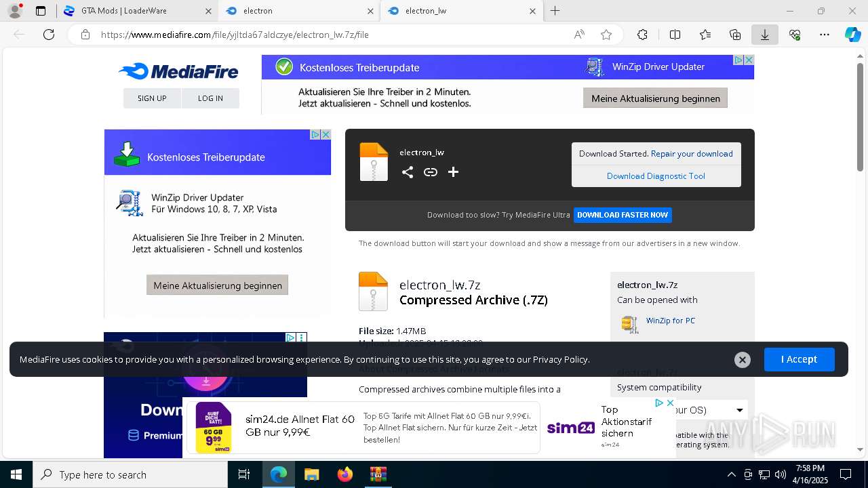Open the tab actions menu icon
The width and height of the screenshot is (868, 488).
(x=41, y=11)
